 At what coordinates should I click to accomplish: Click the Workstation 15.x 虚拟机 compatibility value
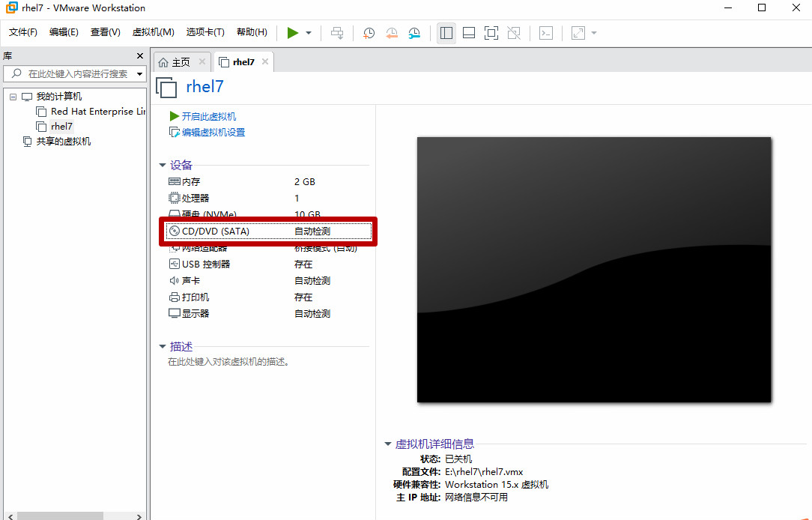click(497, 485)
